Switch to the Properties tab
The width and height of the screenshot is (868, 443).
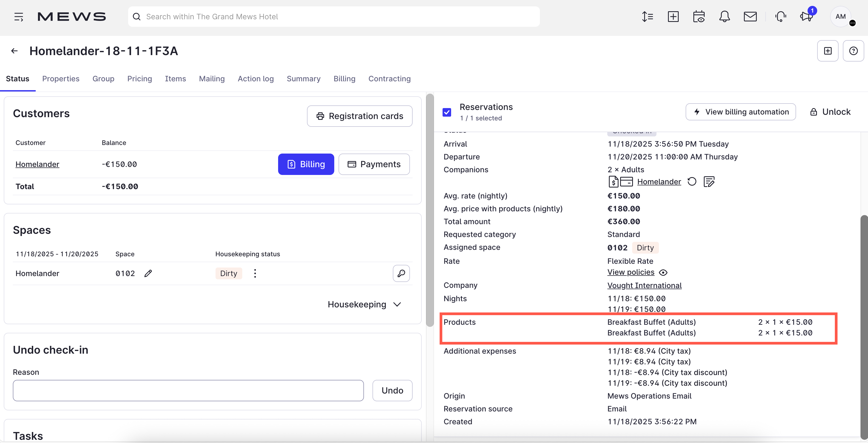point(61,79)
